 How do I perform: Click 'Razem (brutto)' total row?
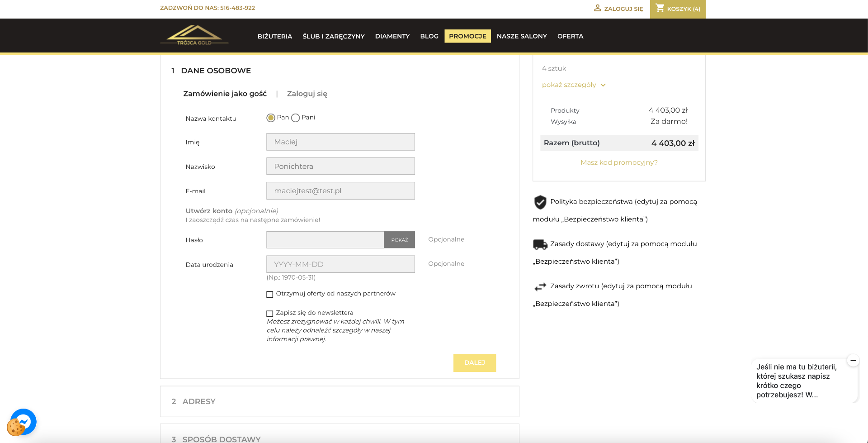(x=619, y=143)
